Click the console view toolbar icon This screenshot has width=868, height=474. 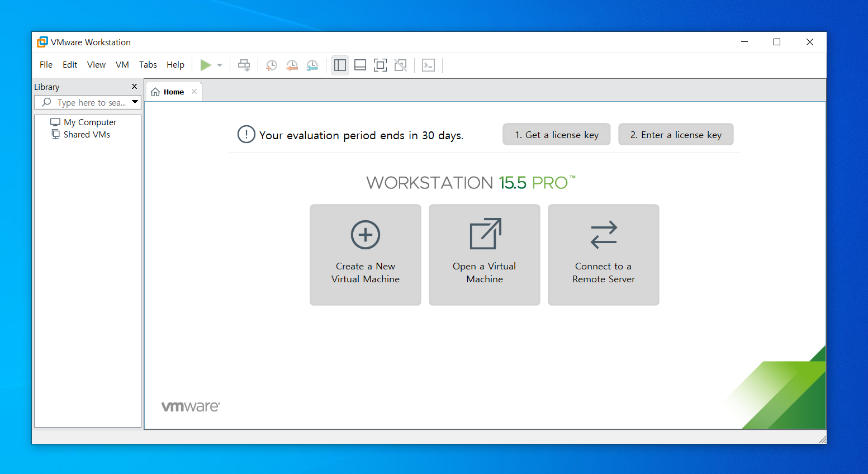pyautogui.click(x=429, y=65)
